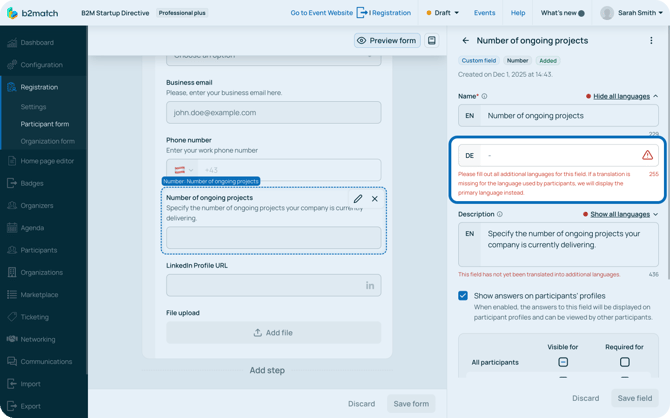Click the Custom field tag
Screen dimensions: 670x418
(479, 61)
